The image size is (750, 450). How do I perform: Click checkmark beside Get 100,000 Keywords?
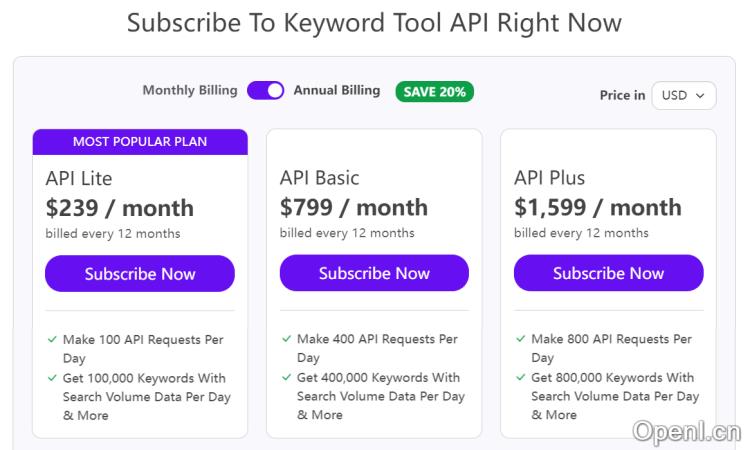pos(52,378)
